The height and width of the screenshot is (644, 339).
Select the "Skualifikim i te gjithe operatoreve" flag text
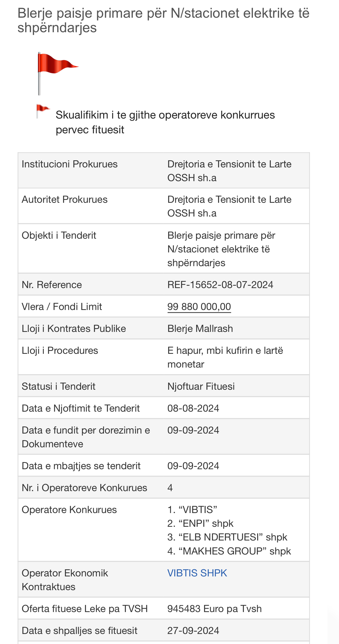point(165,122)
